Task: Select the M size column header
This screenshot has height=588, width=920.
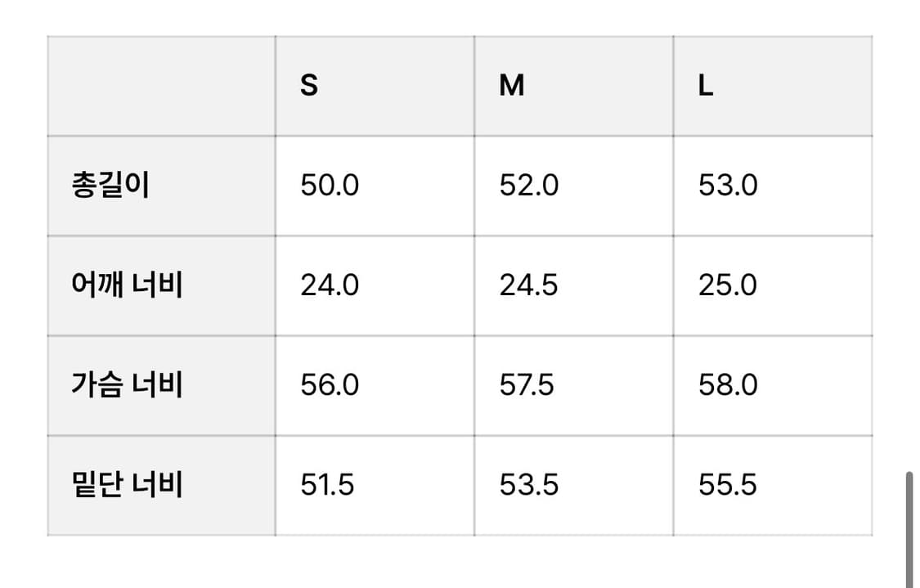Action: pyautogui.click(x=512, y=86)
